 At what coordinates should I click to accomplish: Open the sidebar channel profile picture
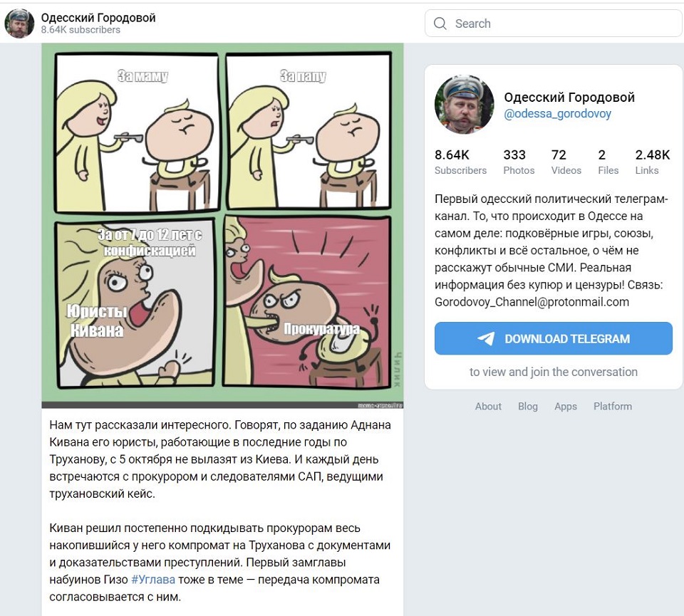[x=464, y=104]
